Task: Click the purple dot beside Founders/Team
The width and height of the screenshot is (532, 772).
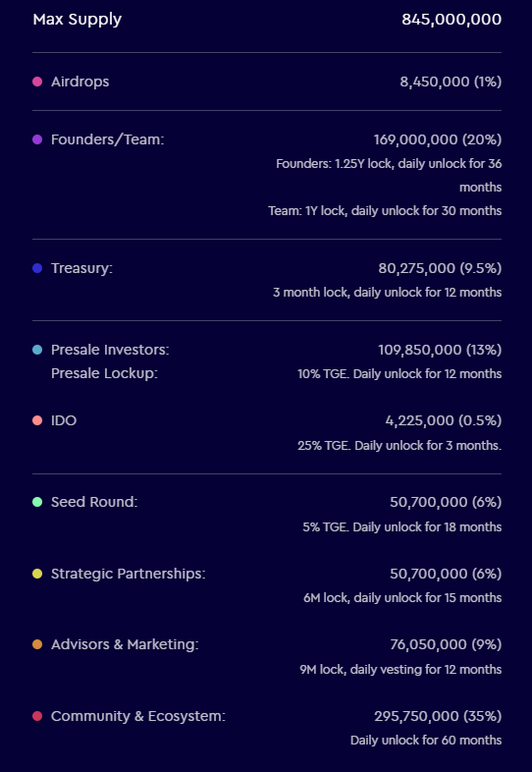Action: (x=37, y=140)
